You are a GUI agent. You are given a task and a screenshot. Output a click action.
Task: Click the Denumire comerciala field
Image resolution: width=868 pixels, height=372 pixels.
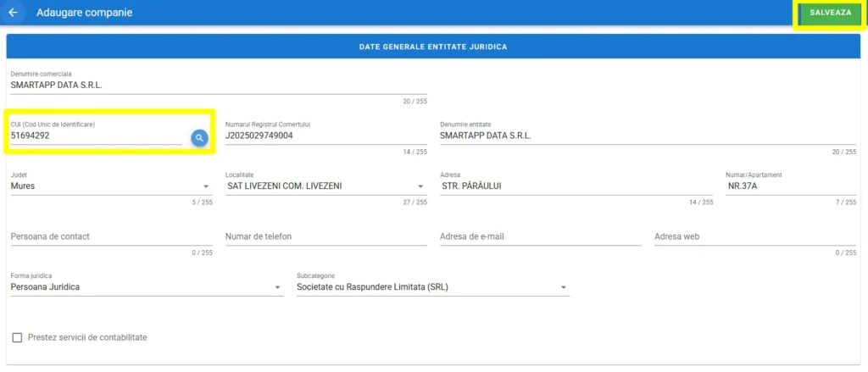(218, 85)
